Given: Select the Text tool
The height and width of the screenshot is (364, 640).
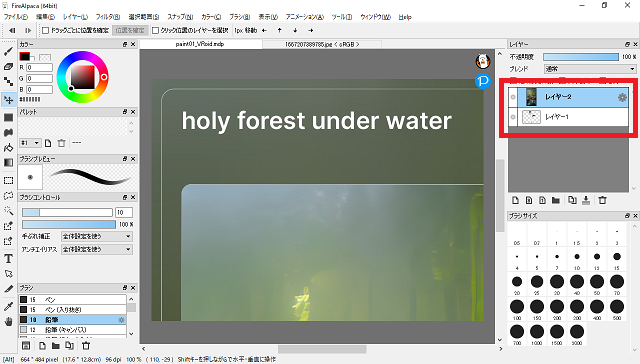Looking at the screenshot, I should tap(8, 258).
